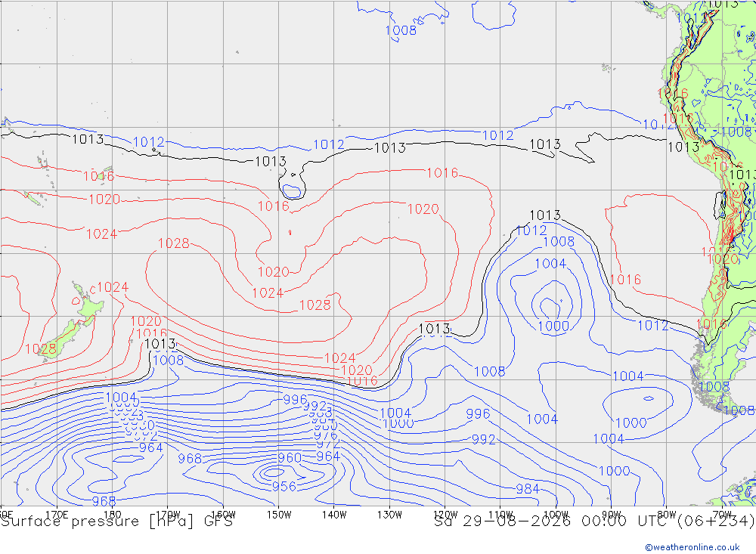The image size is (756, 554).
Task: Click the 80W longitude label
Action: click(667, 515)
